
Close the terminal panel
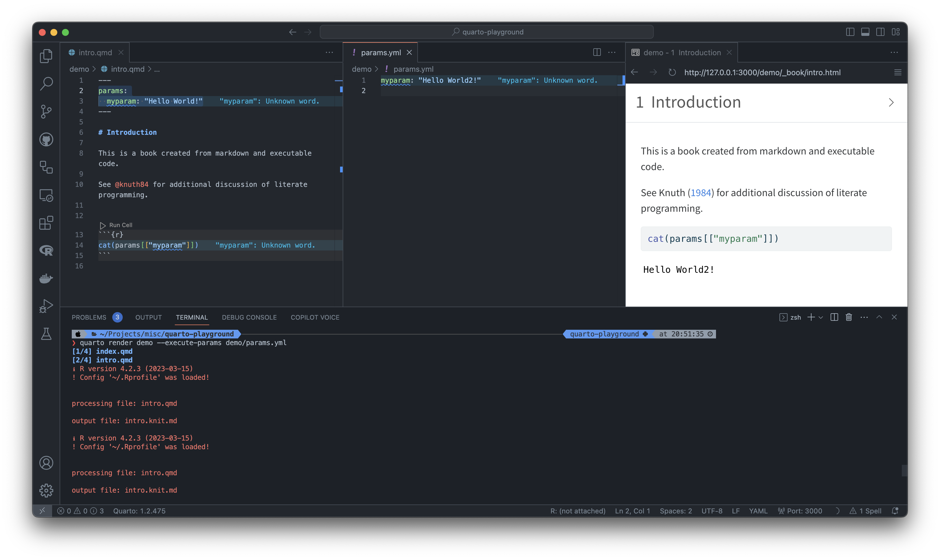pyautogui.click(x=894, y=317)
